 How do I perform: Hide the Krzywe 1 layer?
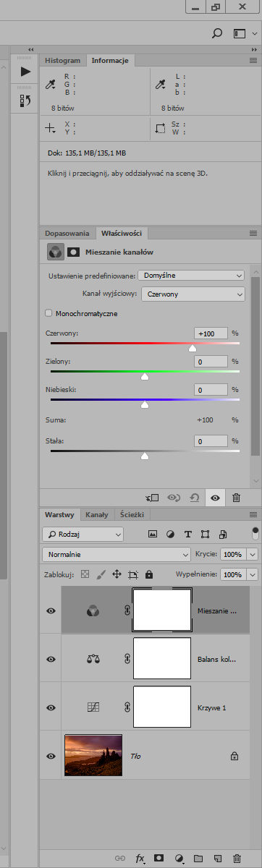click(51, 707)
